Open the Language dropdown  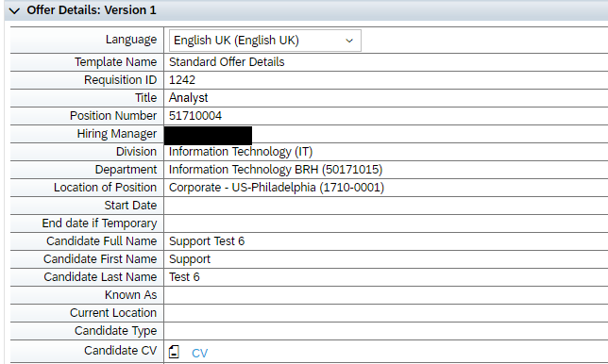(265, 41)
